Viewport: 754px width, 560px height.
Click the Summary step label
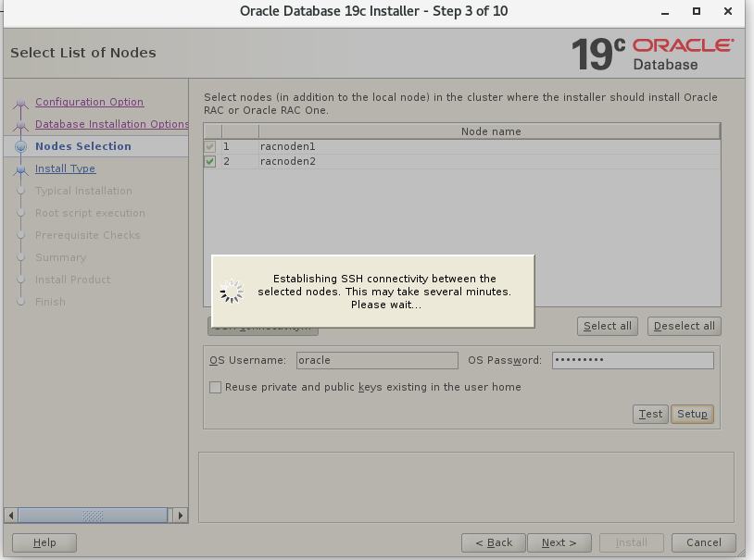click(60, 257)
